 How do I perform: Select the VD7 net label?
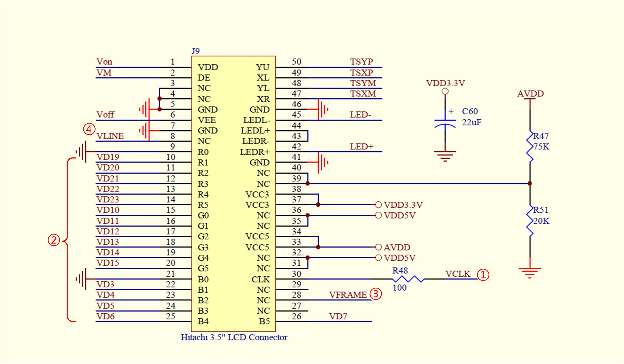(338, 316)
